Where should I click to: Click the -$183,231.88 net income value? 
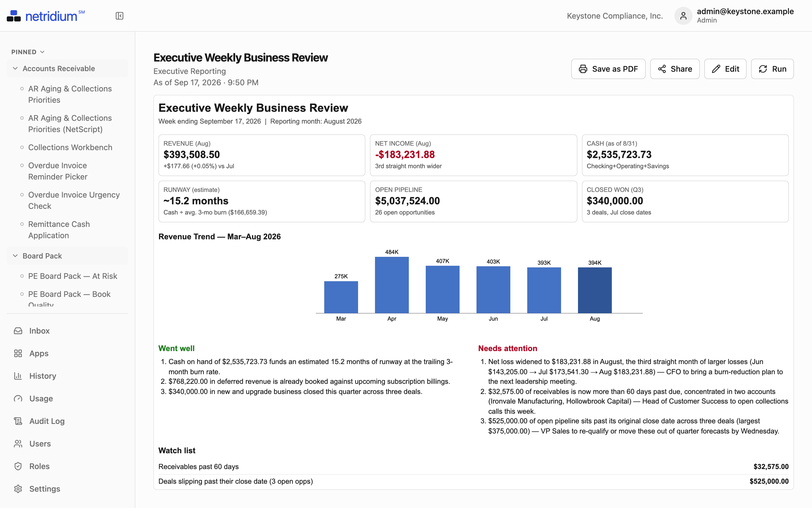pos(405,155)
